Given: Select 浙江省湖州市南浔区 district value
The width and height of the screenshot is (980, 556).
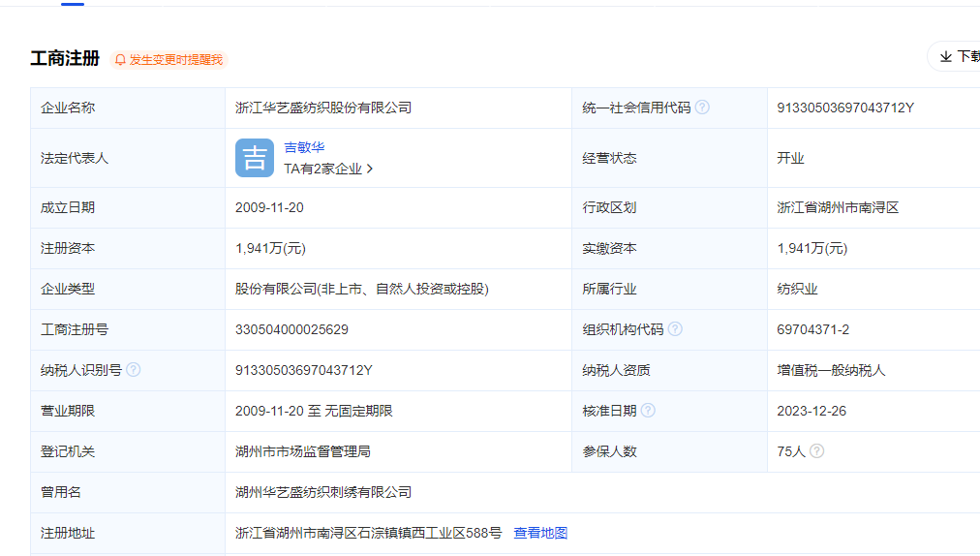Looking at the screenshot, I should point(838,207).
